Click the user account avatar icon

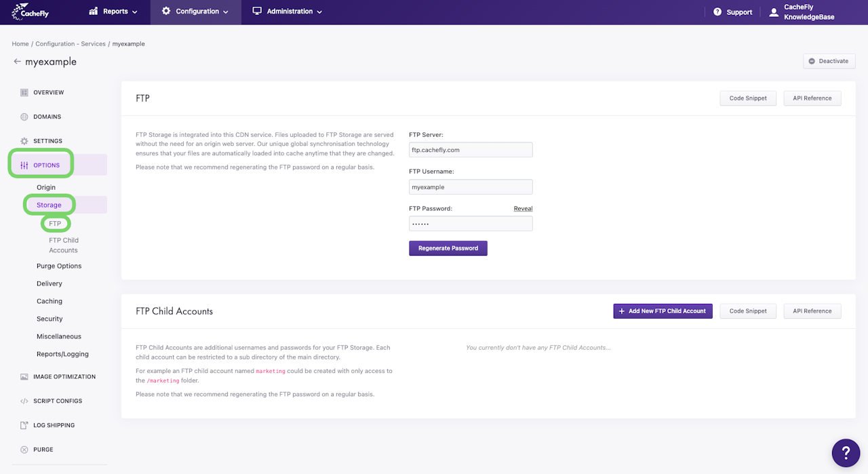click(774, 12)
